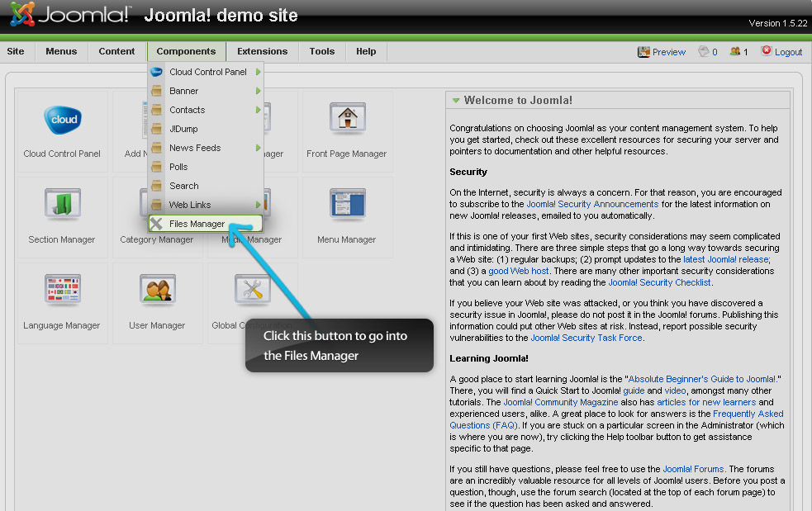Open the good Web host link

pos(519,272)
